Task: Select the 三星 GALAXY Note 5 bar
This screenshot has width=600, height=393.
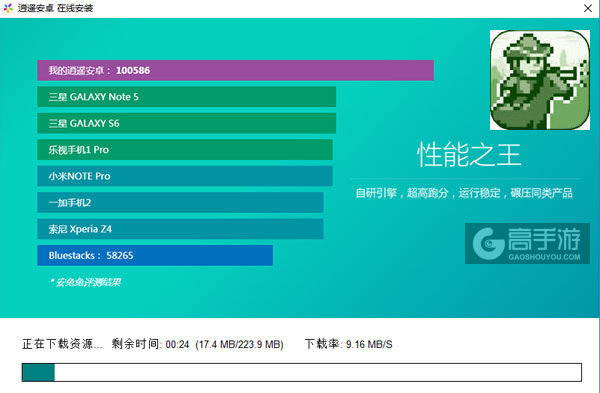Action: point(186,97)
